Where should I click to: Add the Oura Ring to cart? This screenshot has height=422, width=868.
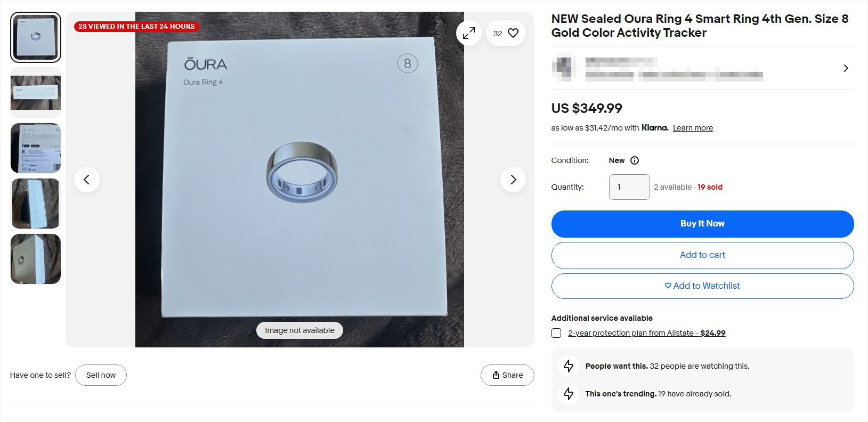click(x=702, y=255)
